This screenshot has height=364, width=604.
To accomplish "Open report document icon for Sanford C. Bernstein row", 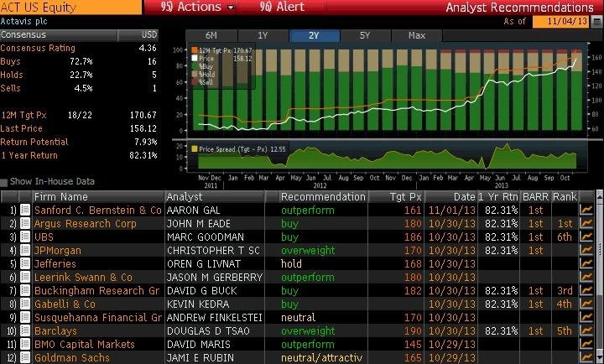I will 25,211.
